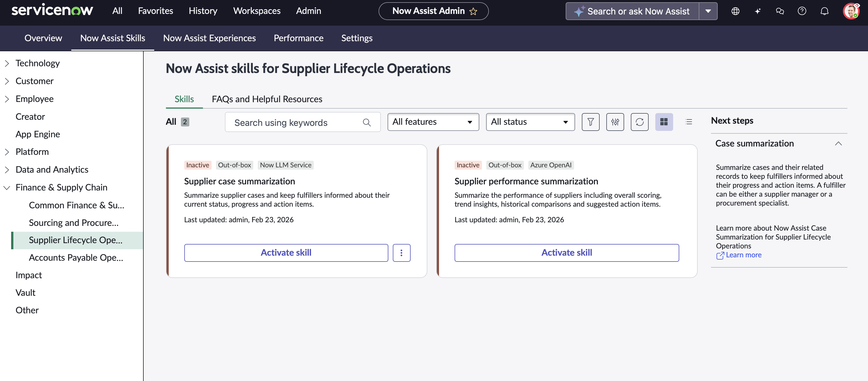This screenshot has height=381, width=868.
Task: Open the help question mark icon
Action: pyautogui.click(x=802, y=11)
